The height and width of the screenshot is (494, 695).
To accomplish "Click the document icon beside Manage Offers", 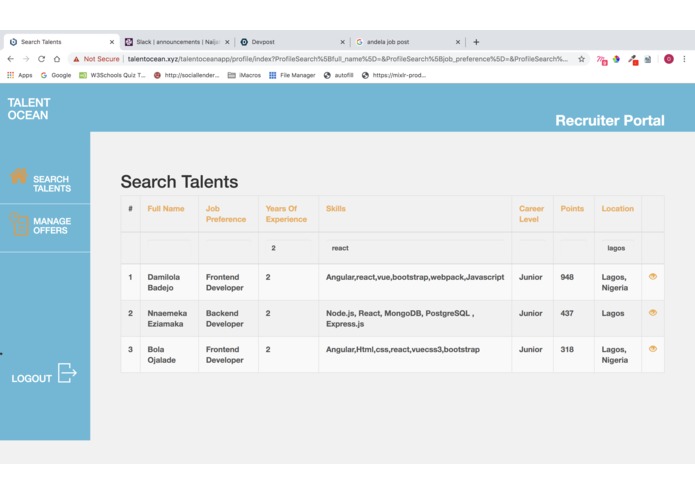I will click(x=19, y=224).
